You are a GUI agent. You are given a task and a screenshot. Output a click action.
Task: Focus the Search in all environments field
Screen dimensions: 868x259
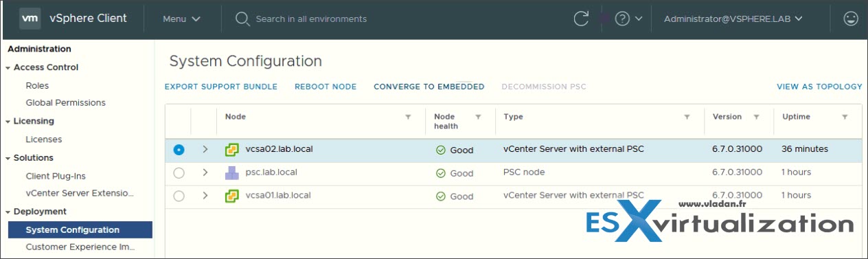pos(311,19)
